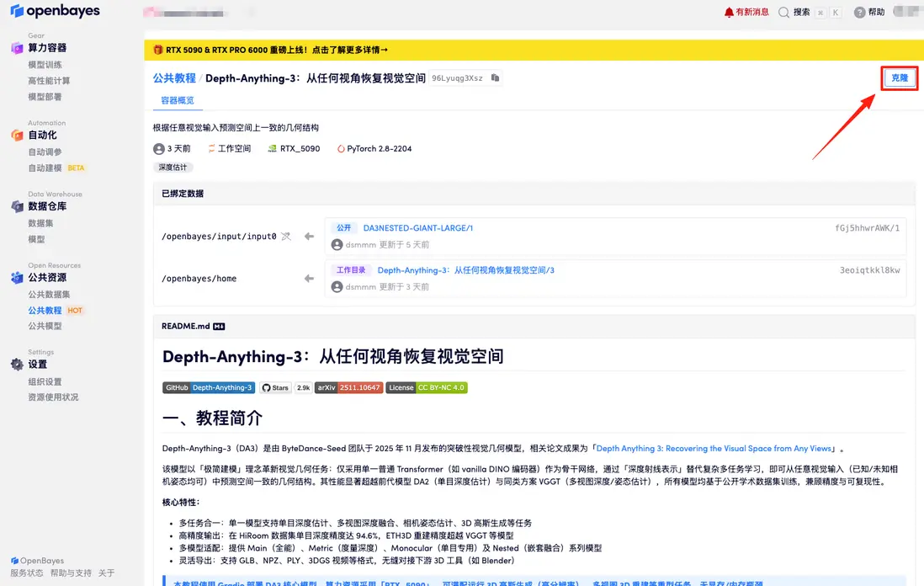Click the 公共教程 breadcrumb link
924x586 pixels.
point(174,78)
